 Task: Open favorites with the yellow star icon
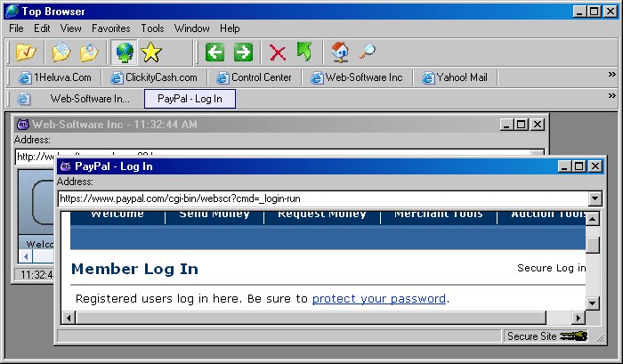click(x=151, y=52)
